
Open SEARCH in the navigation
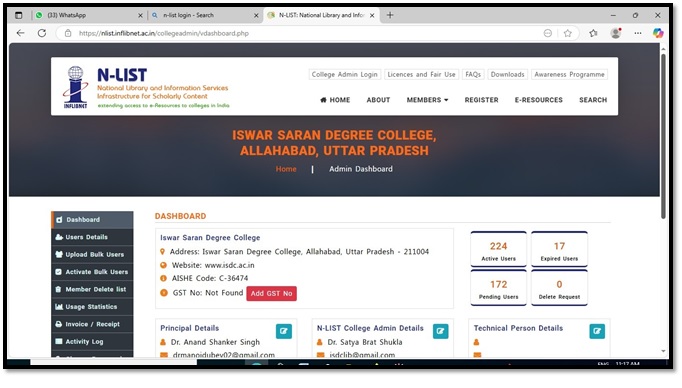tap(593, 100)
